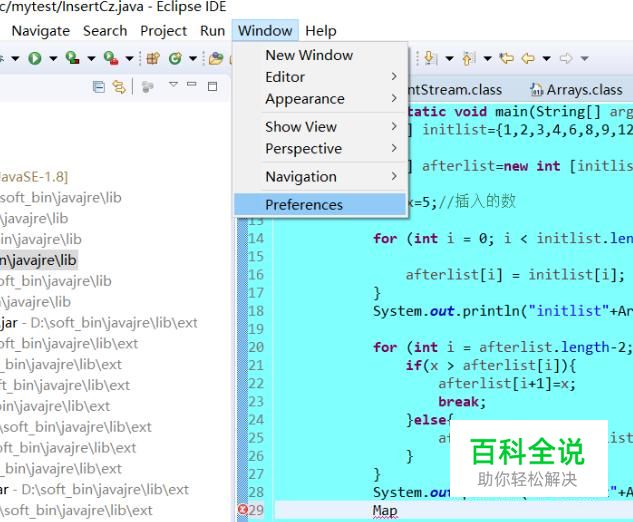The image size is (633, 522).
Task: Open the Project menu
Action: tap(163, 31)
